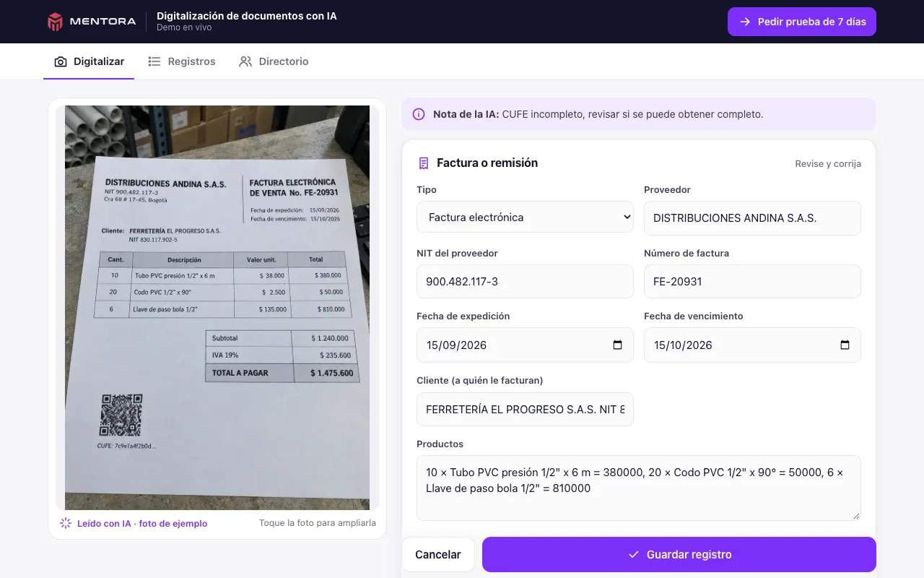Click 'Cliente (a quién le facturan)' label
924x578 pixels.
[480, 381]
